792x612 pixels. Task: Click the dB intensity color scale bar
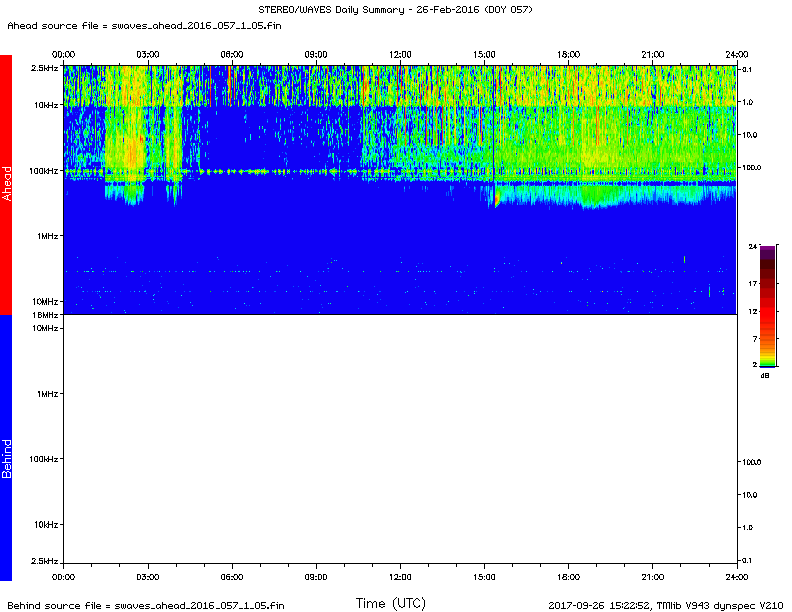pyautogui.click(x=767, y=305)
